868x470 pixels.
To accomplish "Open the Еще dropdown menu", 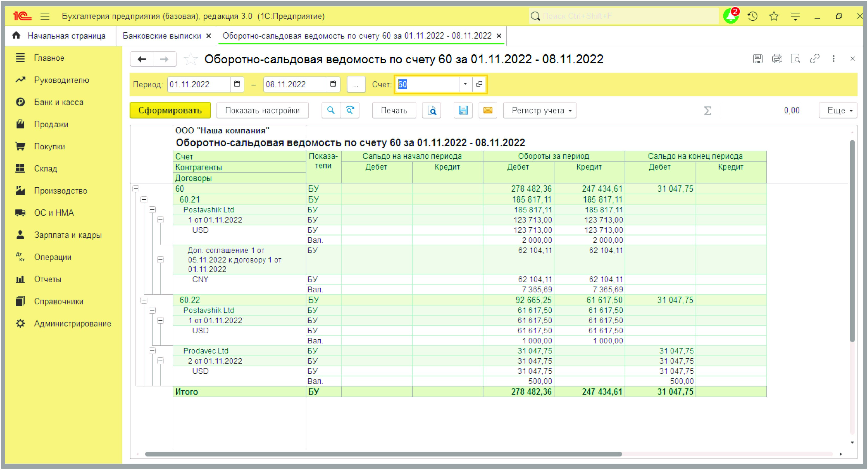I will (x=838, y=110).
